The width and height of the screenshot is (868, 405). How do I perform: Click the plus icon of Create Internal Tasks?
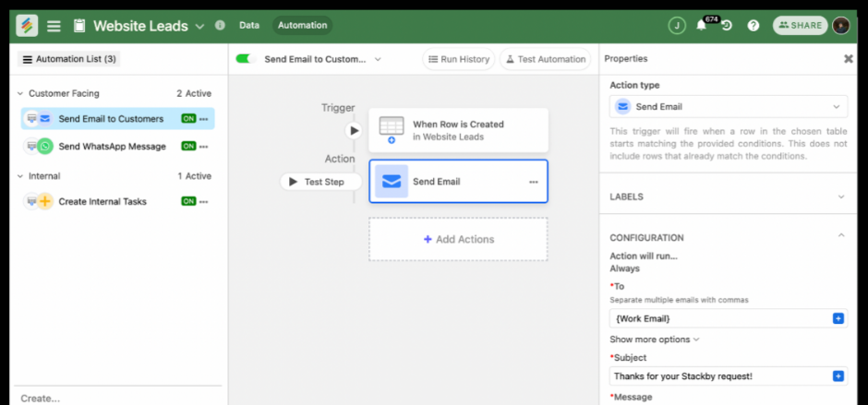pos(45,201)
